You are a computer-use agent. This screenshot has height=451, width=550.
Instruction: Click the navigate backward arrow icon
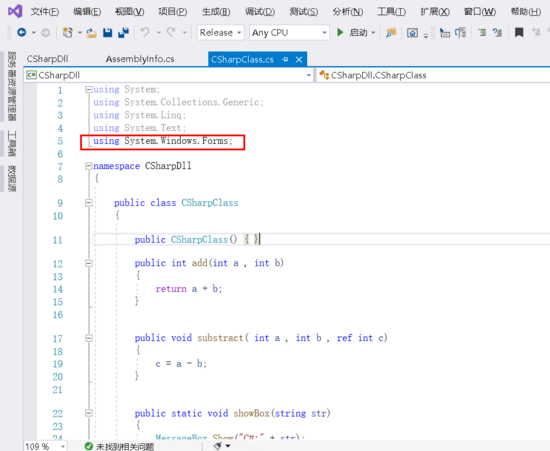[x=22, y=33]
